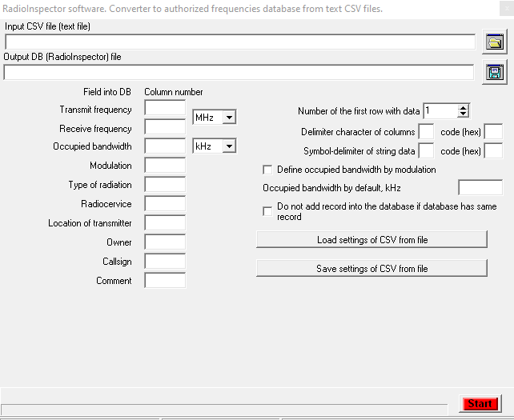Click the Occupied bandwidth column number field
The width and height of the screenshot is (514, 420).
pos(165,146)
